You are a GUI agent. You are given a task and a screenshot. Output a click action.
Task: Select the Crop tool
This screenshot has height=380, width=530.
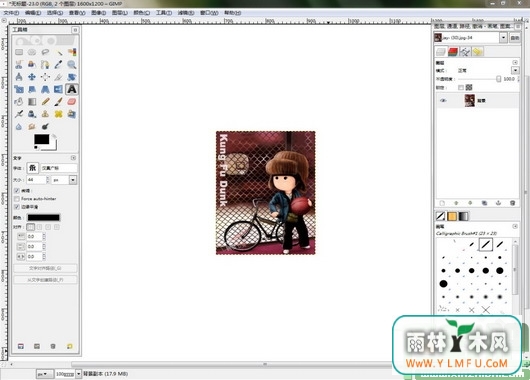click(58, 77)
